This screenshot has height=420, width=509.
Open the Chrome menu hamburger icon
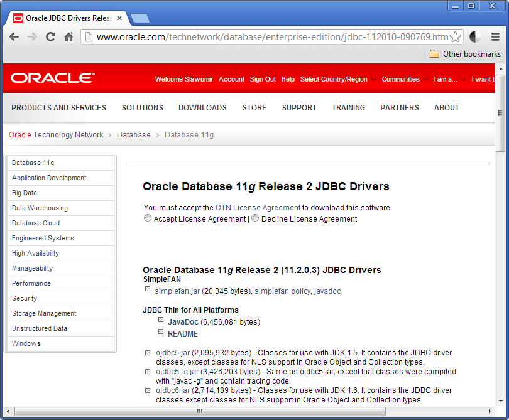495,36
